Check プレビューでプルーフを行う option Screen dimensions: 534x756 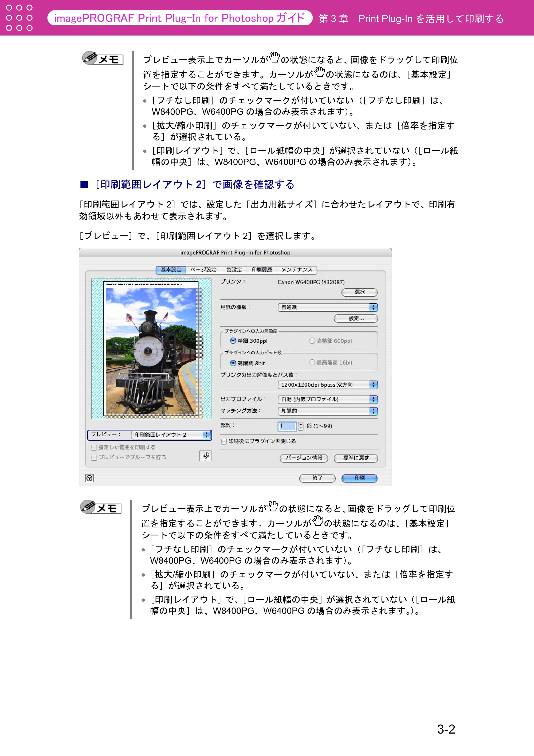pyautogui.click(x=94, y=457)
